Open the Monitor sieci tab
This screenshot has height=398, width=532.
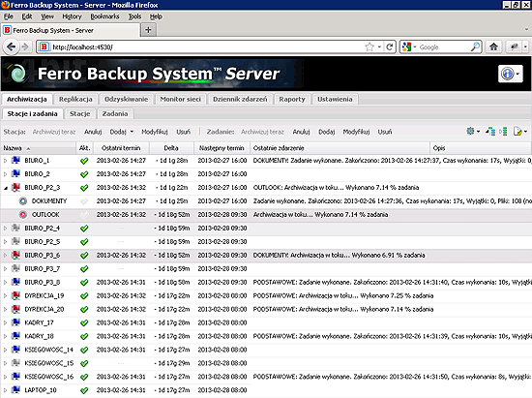point(181,99)
